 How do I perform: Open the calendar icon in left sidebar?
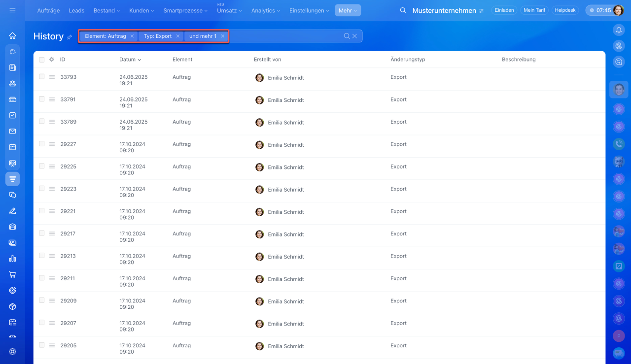(12, 147)
